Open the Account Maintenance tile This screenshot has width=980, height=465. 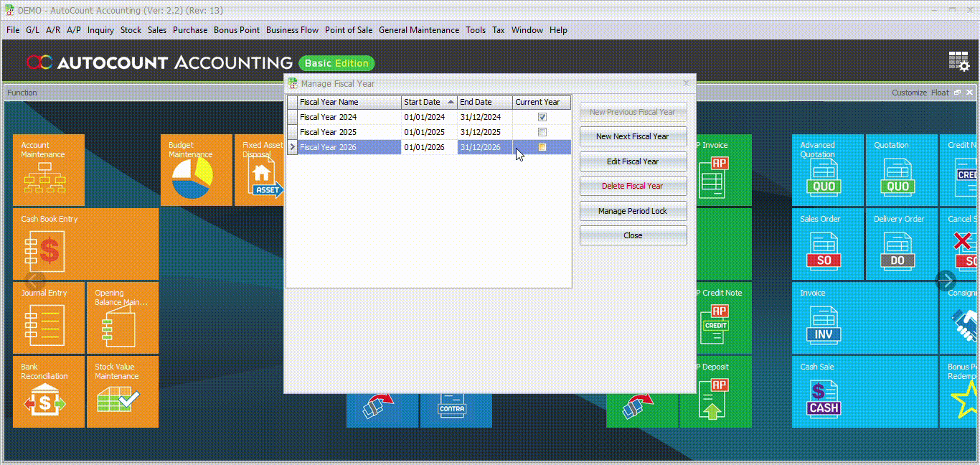[x=48, y=170]
